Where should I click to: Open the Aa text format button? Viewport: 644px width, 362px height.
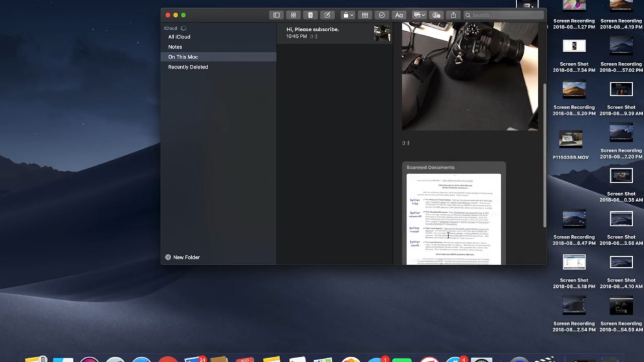click(x=399, y=15)
